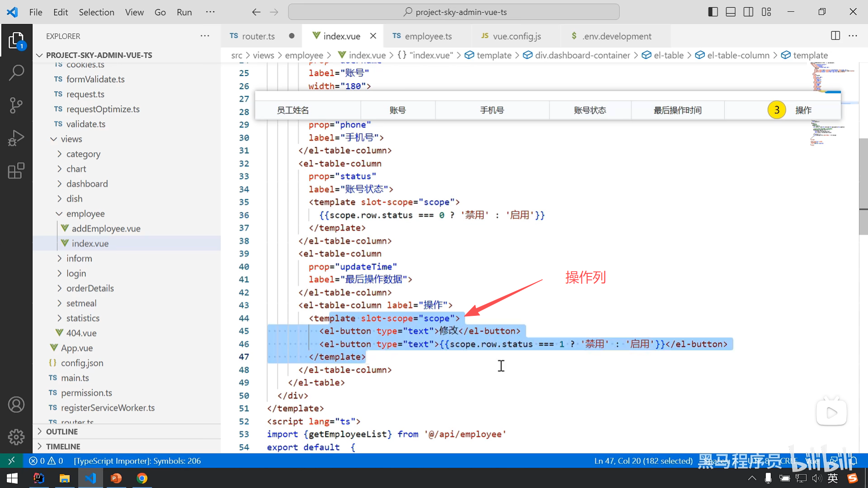The height and width of the screenshot is (488, 868).
Task: Toggle the bottom panel visibility
Action: pyautogui.click(x=731, y=12)
